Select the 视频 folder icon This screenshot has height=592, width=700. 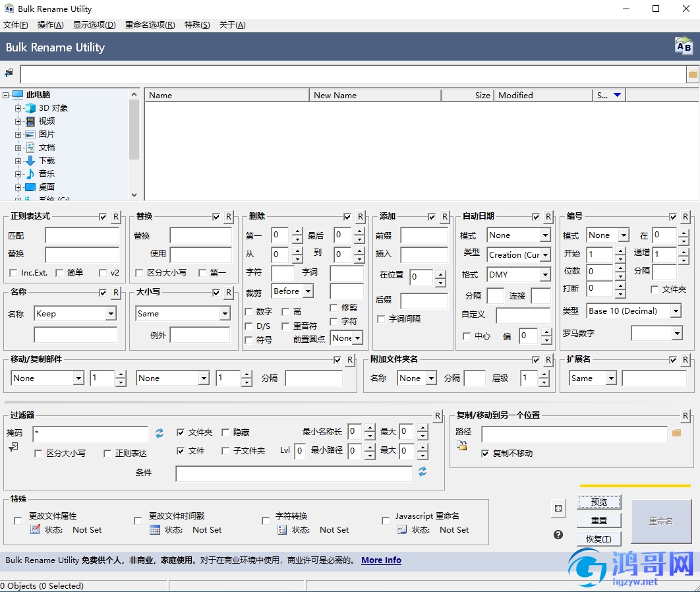pyautogui.click(x=30, y=121)
